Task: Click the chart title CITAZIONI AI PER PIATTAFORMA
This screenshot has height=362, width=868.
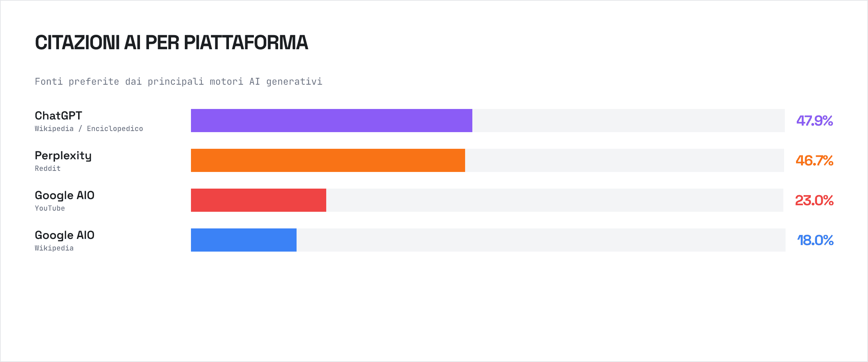Action: [171, 43]
